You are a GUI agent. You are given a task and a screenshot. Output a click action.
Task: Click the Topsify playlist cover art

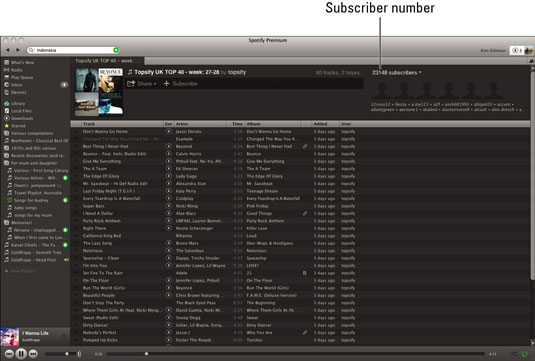(99, 92)
